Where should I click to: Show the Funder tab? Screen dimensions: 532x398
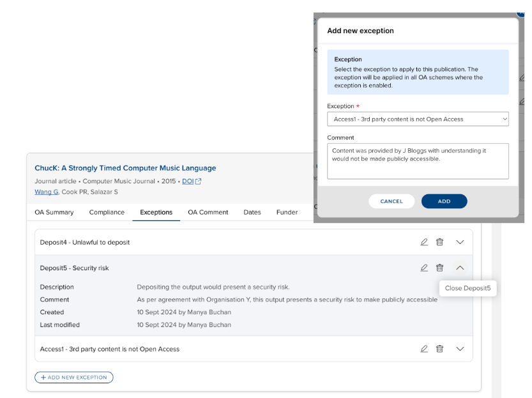tap(287, 212)
